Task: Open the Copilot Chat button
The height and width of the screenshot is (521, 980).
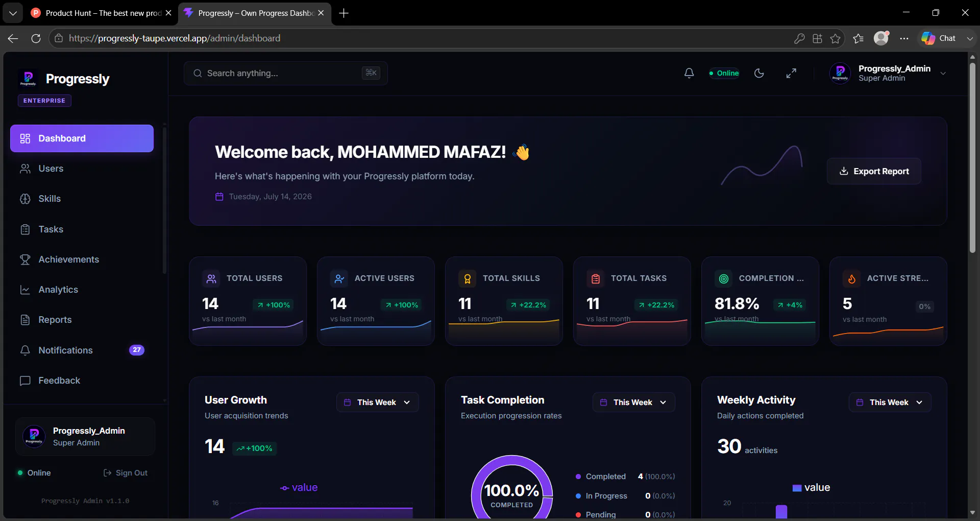Action: pyautogui.click(x=939, y=38)
